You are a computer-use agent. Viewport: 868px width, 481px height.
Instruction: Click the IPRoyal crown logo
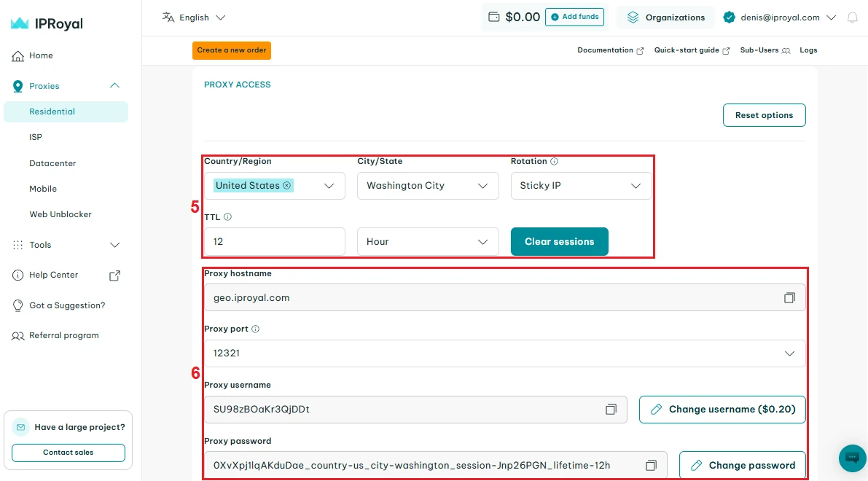pos(20,24)
